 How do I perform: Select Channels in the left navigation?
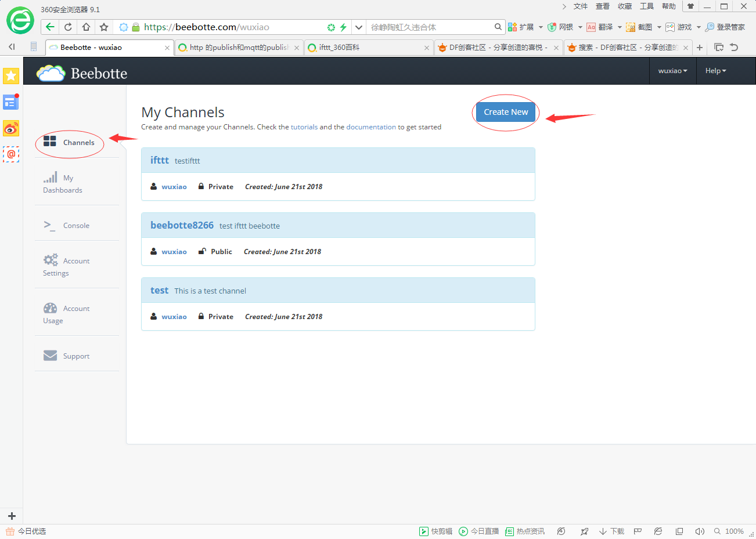coord(69,142)
